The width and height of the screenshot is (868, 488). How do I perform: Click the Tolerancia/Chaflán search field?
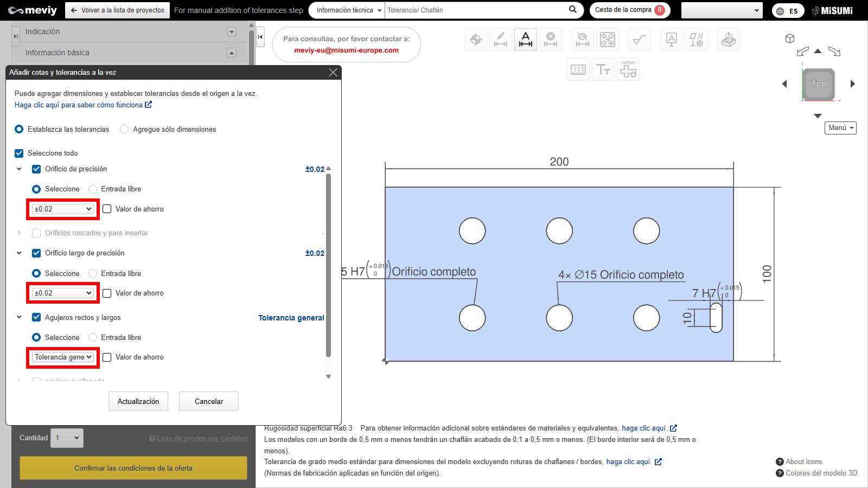[x=475, y=10]
